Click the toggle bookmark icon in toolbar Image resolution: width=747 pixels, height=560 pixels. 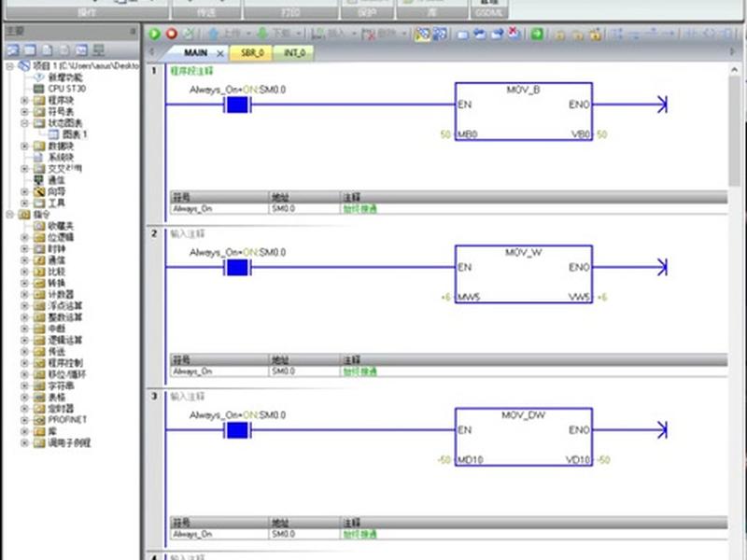pyautogui.click(x=462, y=35)
